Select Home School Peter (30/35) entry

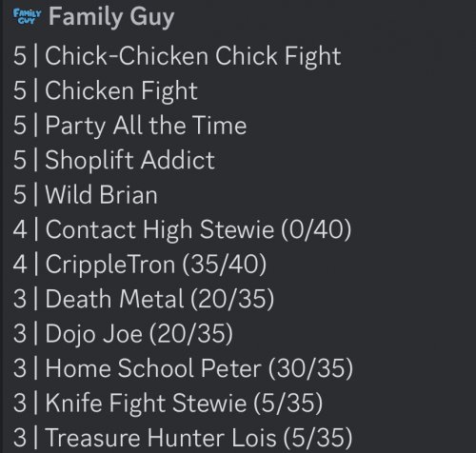click(183, 368)
